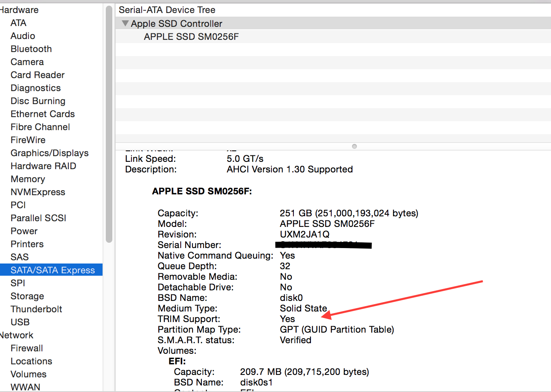The image size is (551, 392).
Task: Show Card Reader information
Action: (x=37, y=75)
